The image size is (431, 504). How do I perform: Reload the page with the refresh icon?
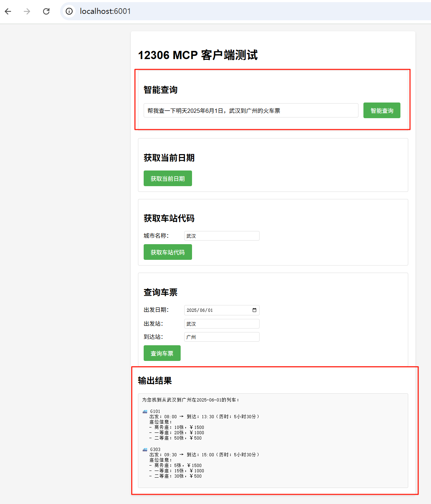[46, 11]
